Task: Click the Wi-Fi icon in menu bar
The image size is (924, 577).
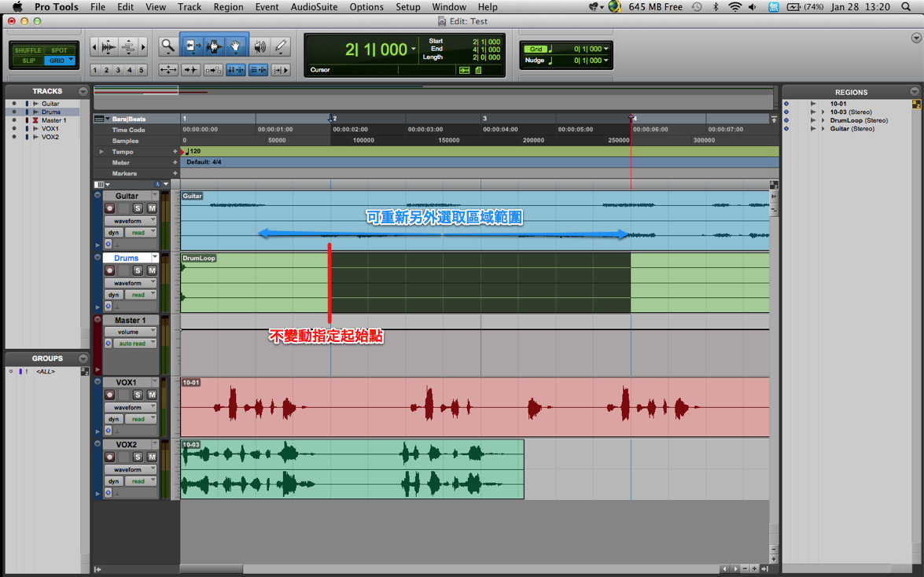Action: tap(734, 7)
